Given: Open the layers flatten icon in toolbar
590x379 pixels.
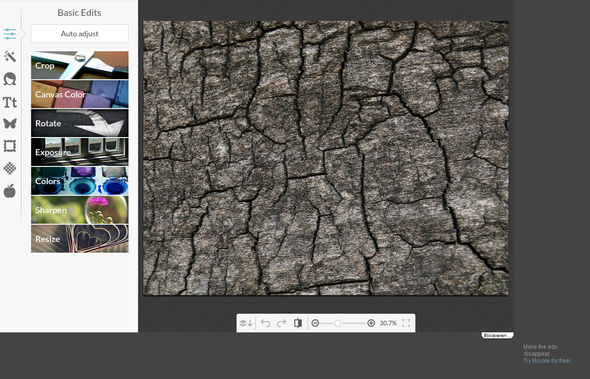Looking at the screenshot, I should pyautogui.click(x=246, y=323).
